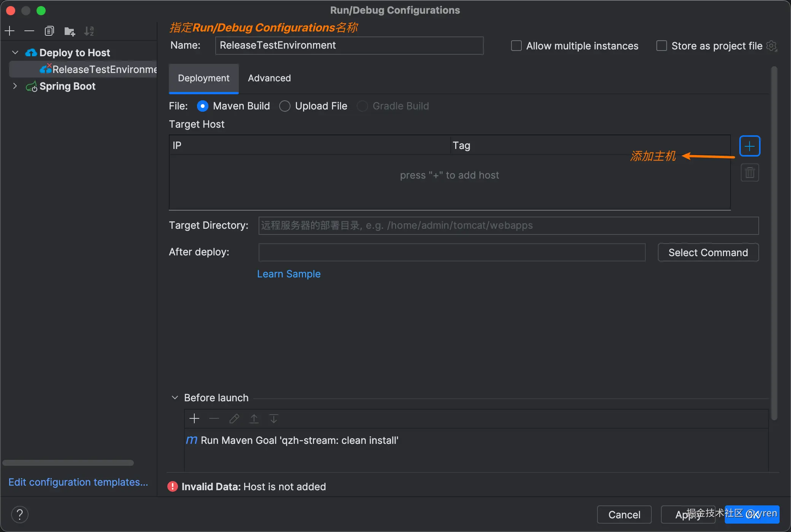The image size is (791, 532).
Task: Collapse the Deploy to Host tree node
Action: pos(15,52)
